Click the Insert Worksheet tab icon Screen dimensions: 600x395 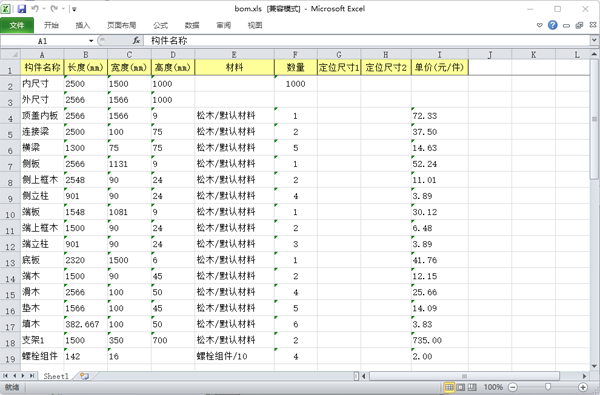coord(84,376)
